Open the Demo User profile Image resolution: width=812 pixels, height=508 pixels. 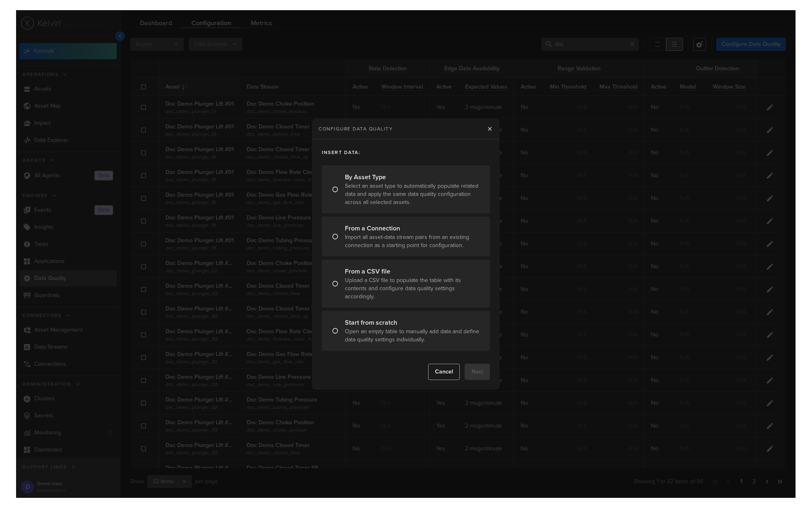pyautogui.click(x=68, y=487)
